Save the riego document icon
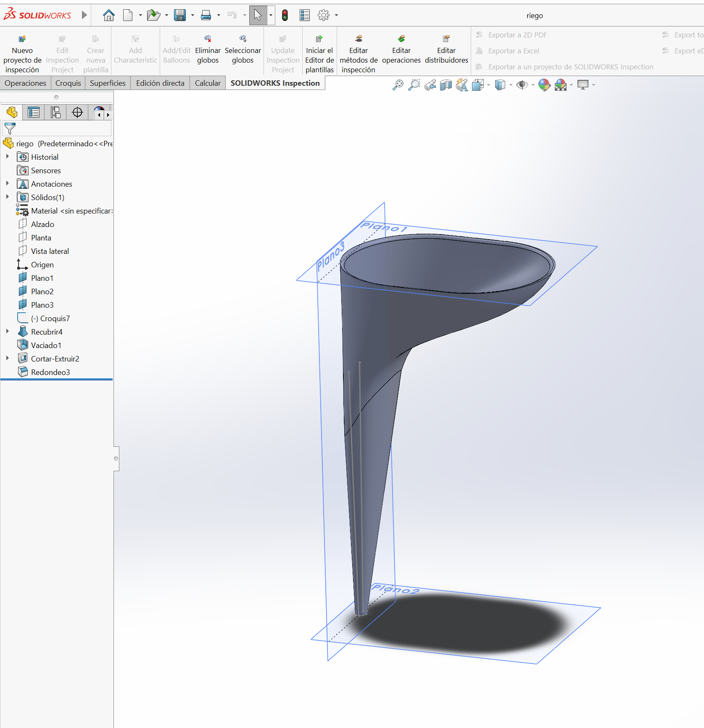 [180, 16]
